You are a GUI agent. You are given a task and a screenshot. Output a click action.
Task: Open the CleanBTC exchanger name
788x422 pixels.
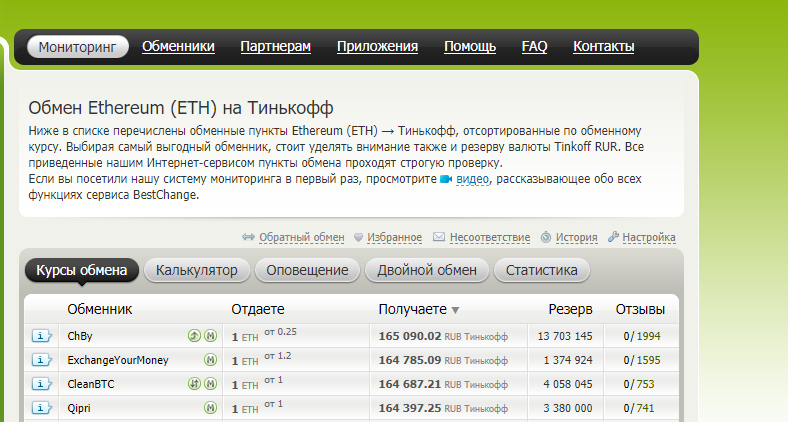click(91, 384)
